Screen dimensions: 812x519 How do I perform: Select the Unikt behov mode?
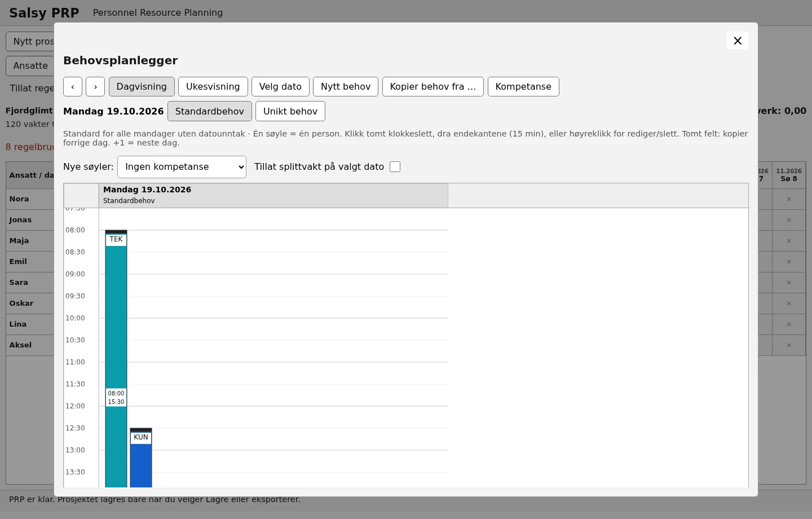(x=290, y=111)
